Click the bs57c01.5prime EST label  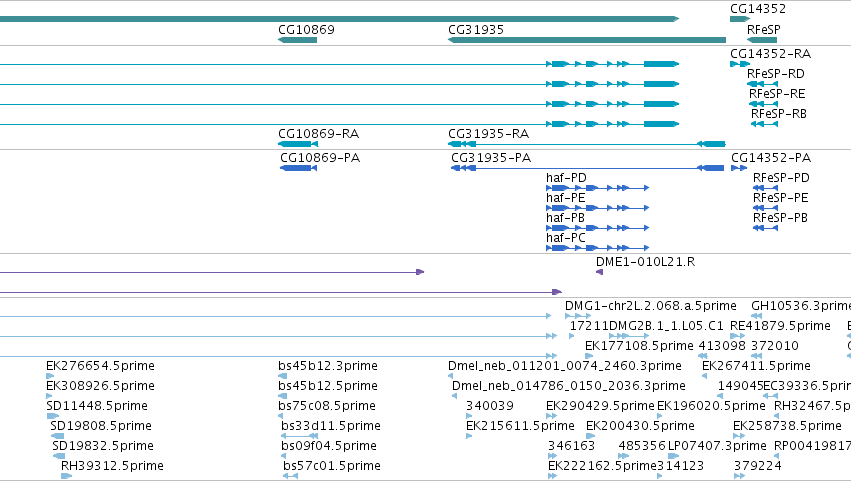click(x=332, y=466)
